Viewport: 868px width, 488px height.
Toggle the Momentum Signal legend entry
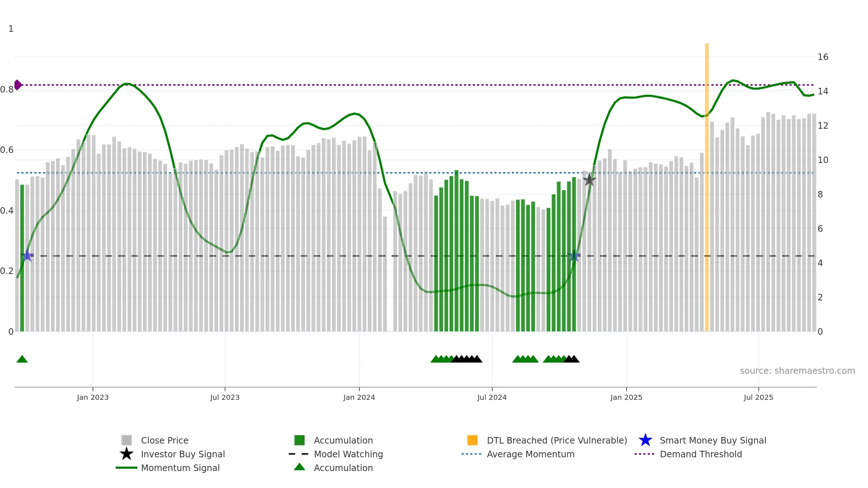[x=168, y=468]
